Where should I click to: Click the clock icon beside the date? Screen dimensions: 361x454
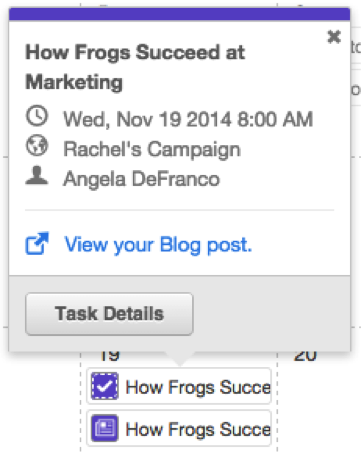click(x=37, y=116)
